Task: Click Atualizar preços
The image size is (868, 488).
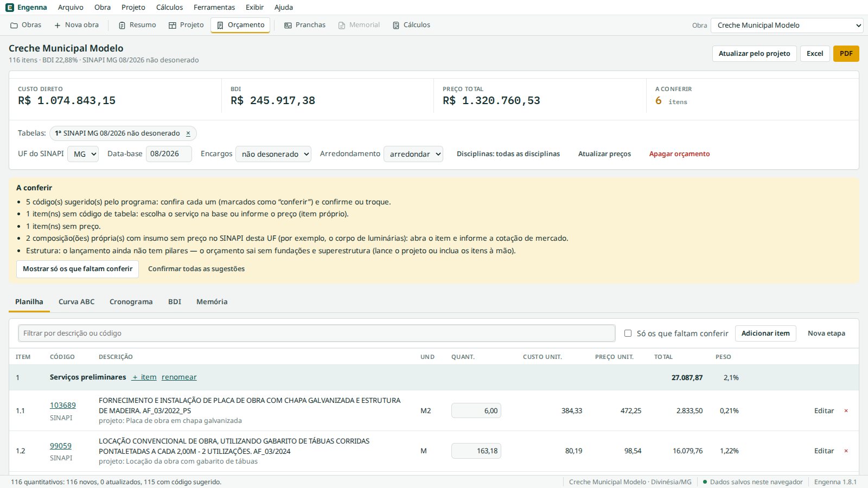Action: pyautogui.click(x=604, y=154)
